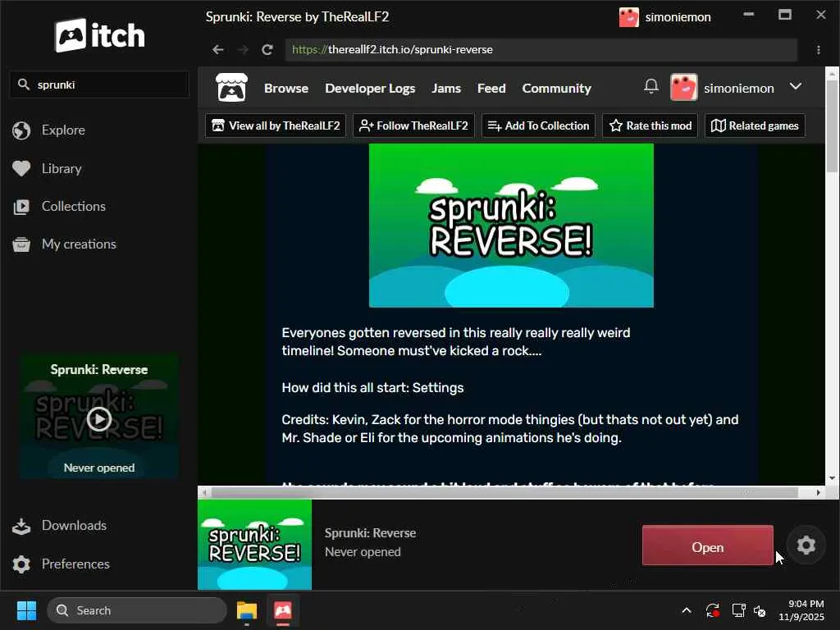Follow TheRealLF2

(x=413, y=126)
